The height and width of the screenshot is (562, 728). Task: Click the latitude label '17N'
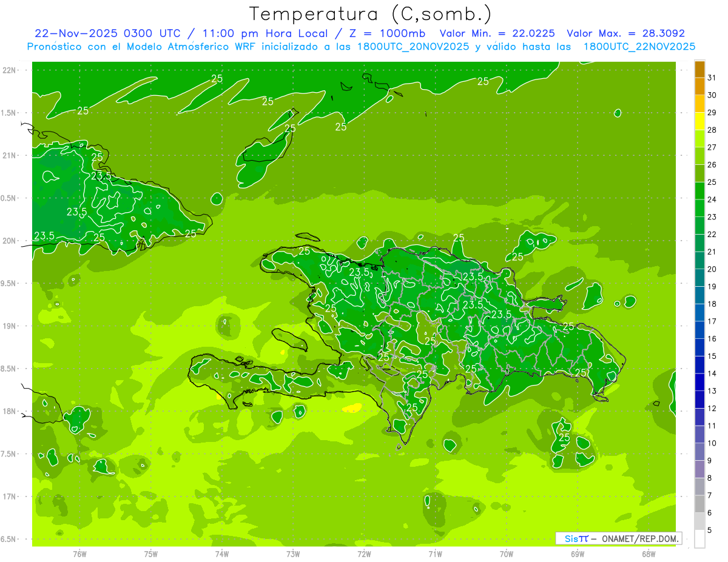pyautogui.click(x=8, y=497)
